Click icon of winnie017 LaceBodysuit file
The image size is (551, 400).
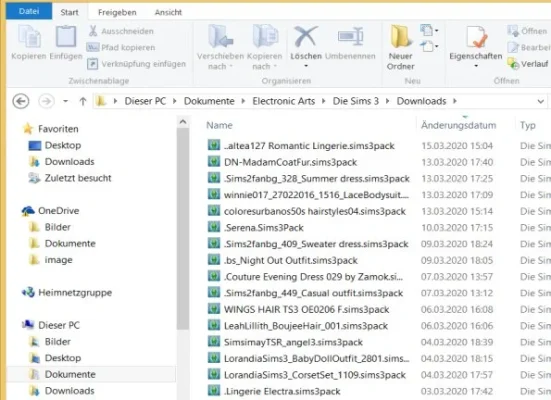point(214,194)
